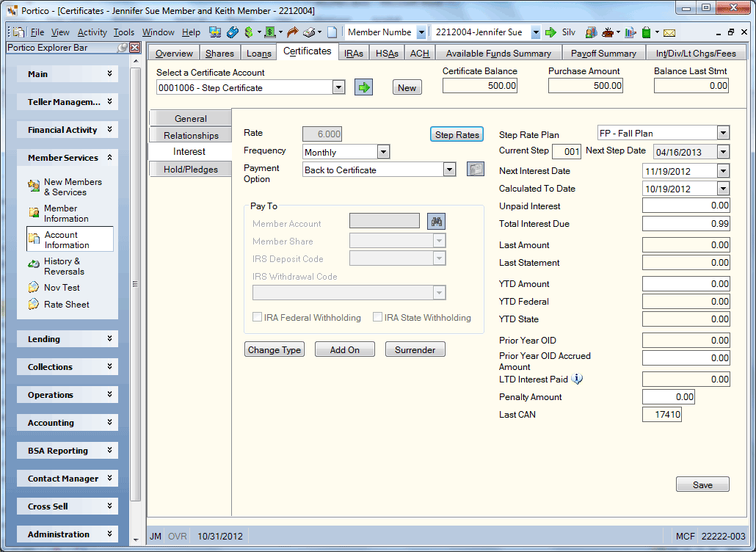Image resolution: width=756 pixels, height=552 pixels.
Task: Select Account Information in sidebar
Action: coord(70,239)
